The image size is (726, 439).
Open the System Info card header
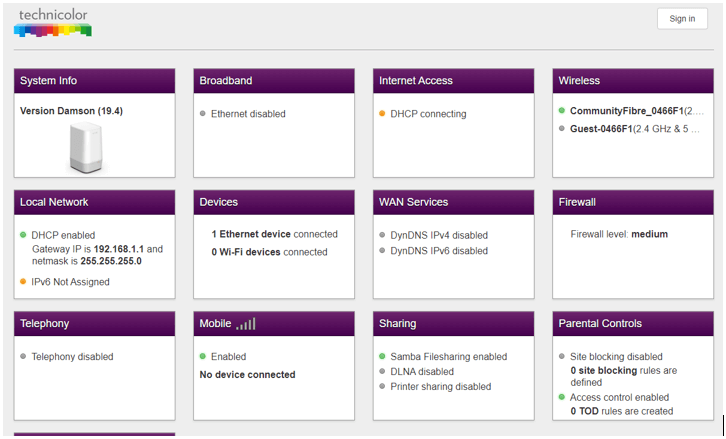point(94,81)
